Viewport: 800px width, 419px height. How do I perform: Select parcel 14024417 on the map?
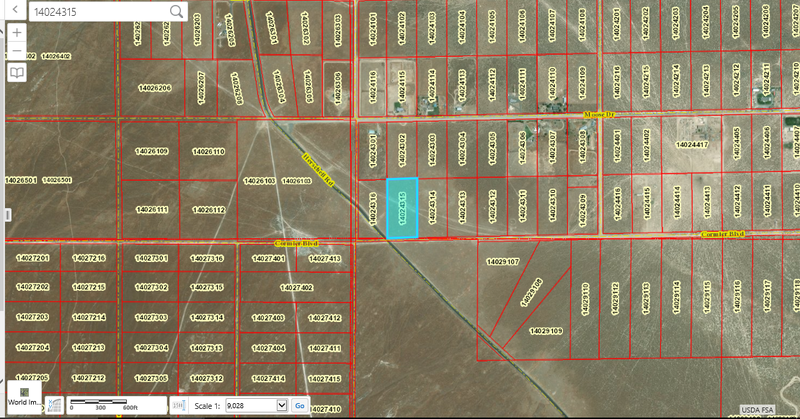click(x=691, y=145)
